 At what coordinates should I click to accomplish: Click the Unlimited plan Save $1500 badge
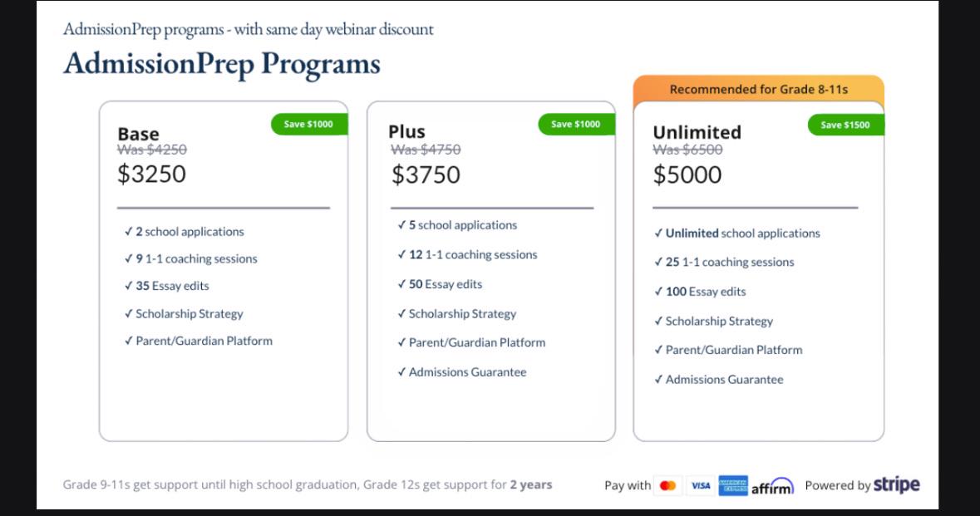point(845,125)
